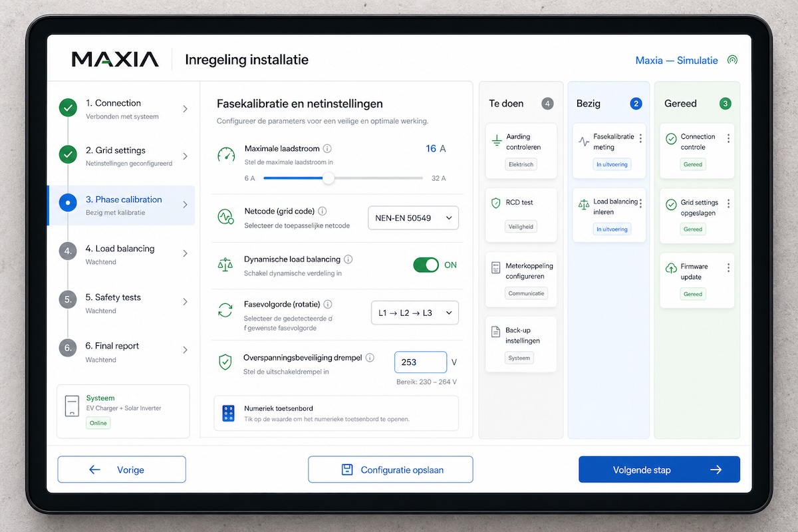
Task: Click the charger device icon in Systeem card
Action: [72, 407]
